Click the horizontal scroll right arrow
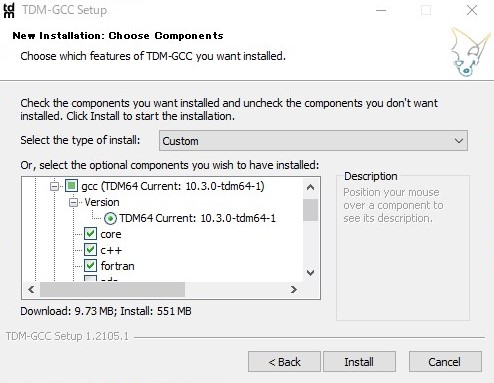The width and height of the screenshot is (494, 383). 294,289
